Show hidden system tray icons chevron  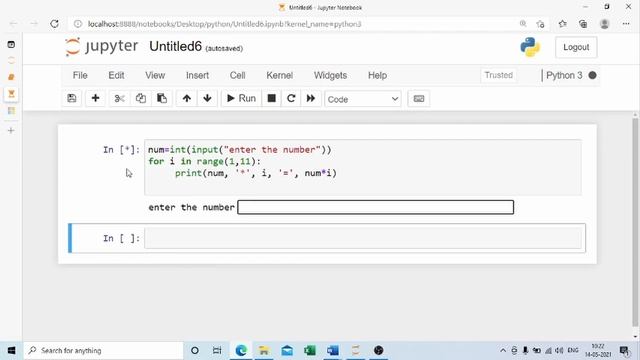[x=503, y=350]
